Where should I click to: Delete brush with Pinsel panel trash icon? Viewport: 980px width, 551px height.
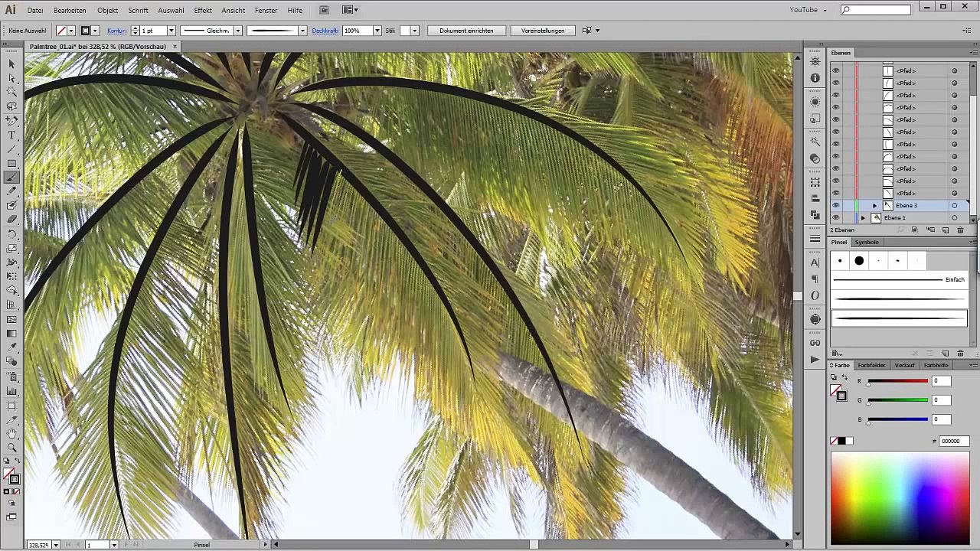point(960,354)
